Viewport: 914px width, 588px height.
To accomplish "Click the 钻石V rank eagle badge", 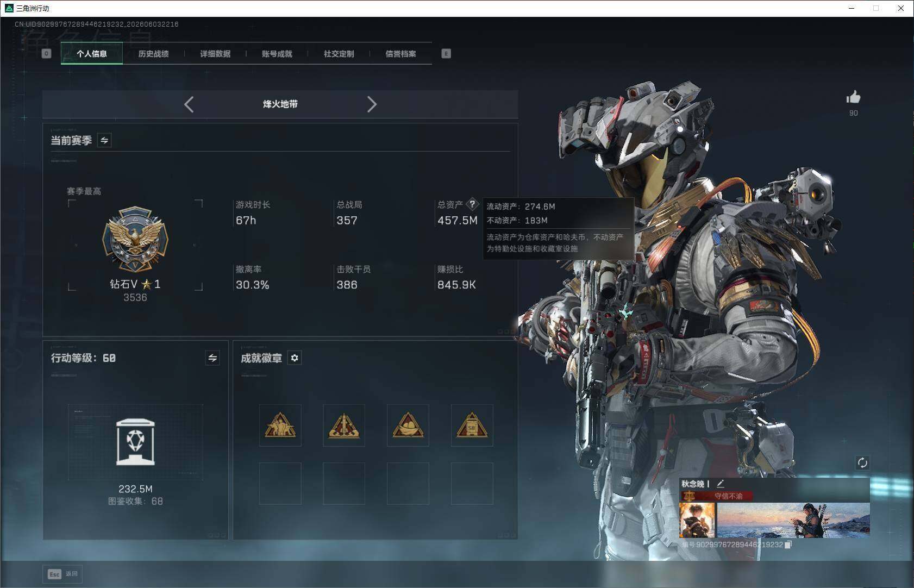I will click(x=135, y=239).
